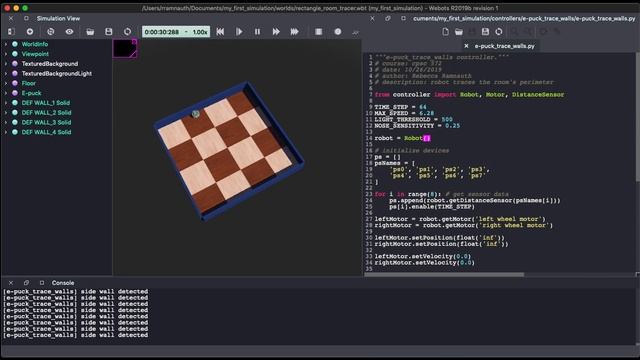Close the e-puck_trace_walls.py tab
Screen dimensions: 640x360
pyautogui.click(x=466, y=46)
